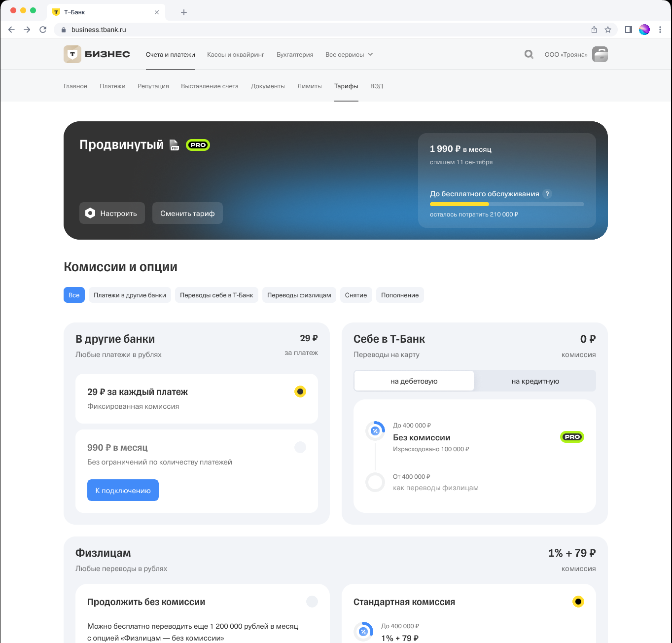Bookmark this page with star icon
The image size is (672, 643).
608,30
